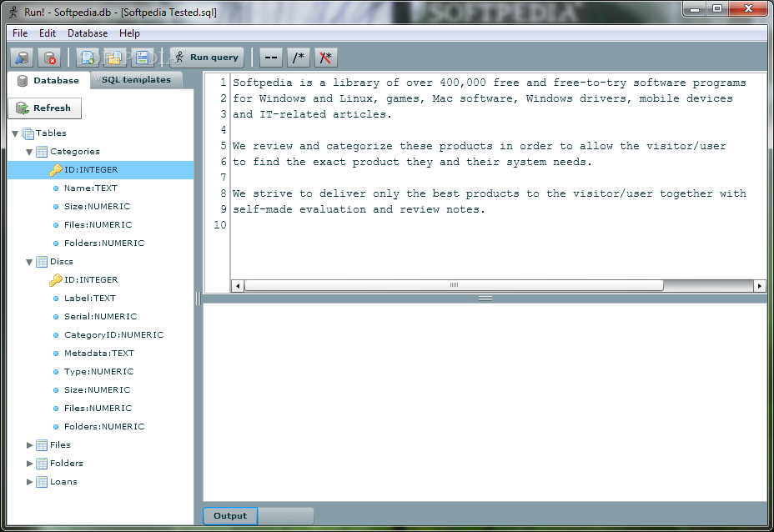Image resolution: width=774 pixels, height=532 pixels.
Task: Select Size:NUMERIC column under Categories
Action: coord(98,206)
